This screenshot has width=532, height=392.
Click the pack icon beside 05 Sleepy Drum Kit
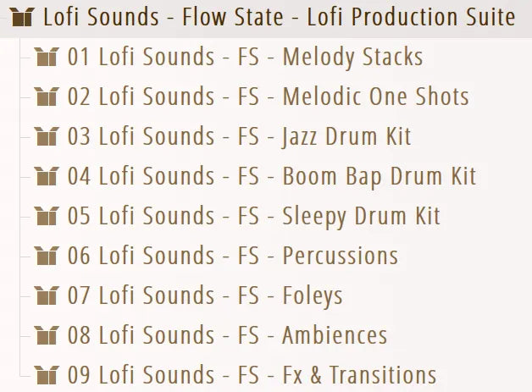pos(47,216)
